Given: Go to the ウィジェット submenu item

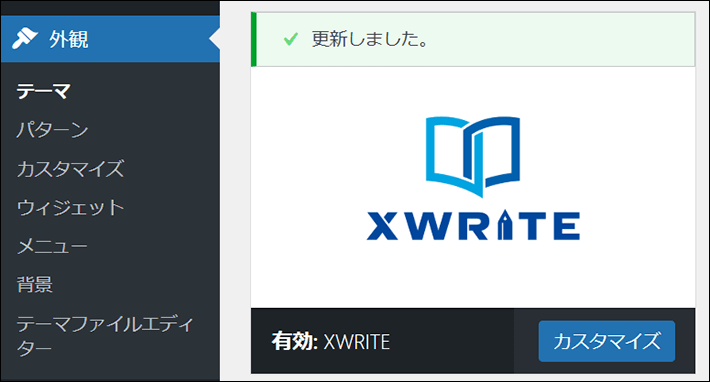Looking at the screenshot, I should pyautogui.click(x=70, y=208).
